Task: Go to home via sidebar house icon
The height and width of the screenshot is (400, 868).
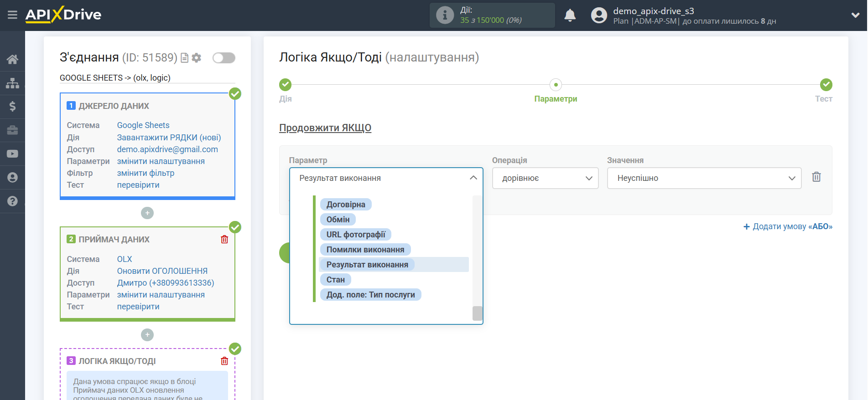Action: 12,59
